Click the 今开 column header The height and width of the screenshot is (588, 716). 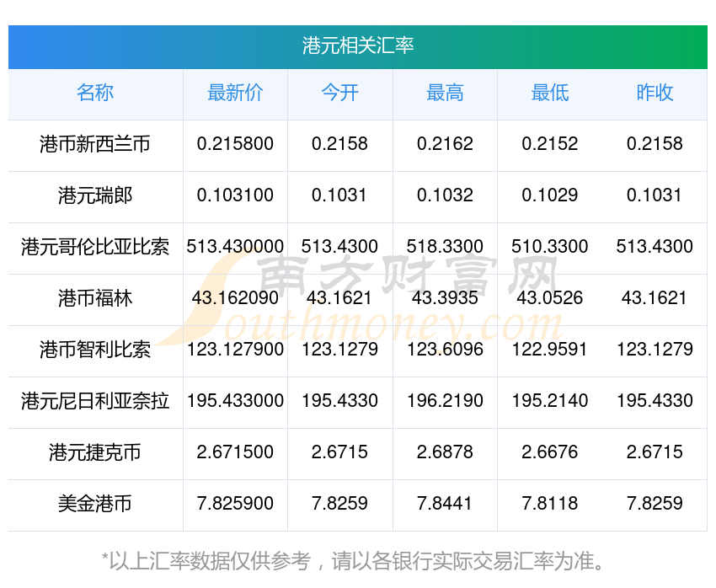click(x=339, y=94)
